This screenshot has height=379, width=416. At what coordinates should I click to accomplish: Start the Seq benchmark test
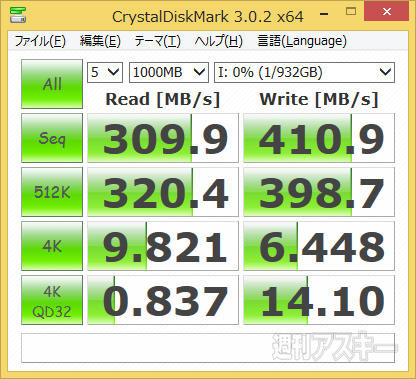pos(52,138)
